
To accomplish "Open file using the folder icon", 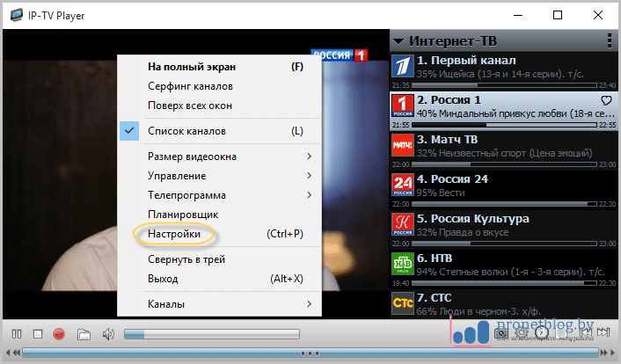I will click(84, 334).
